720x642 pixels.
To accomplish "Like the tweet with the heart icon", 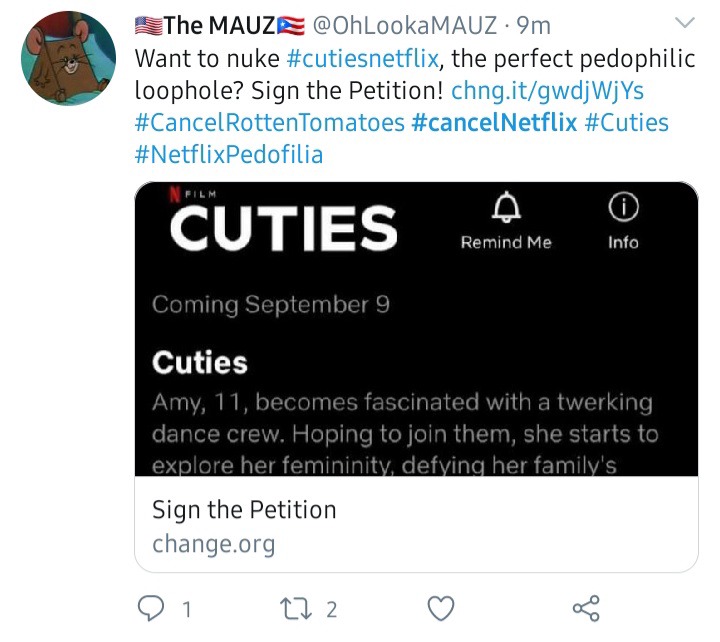I will [441, 607].
